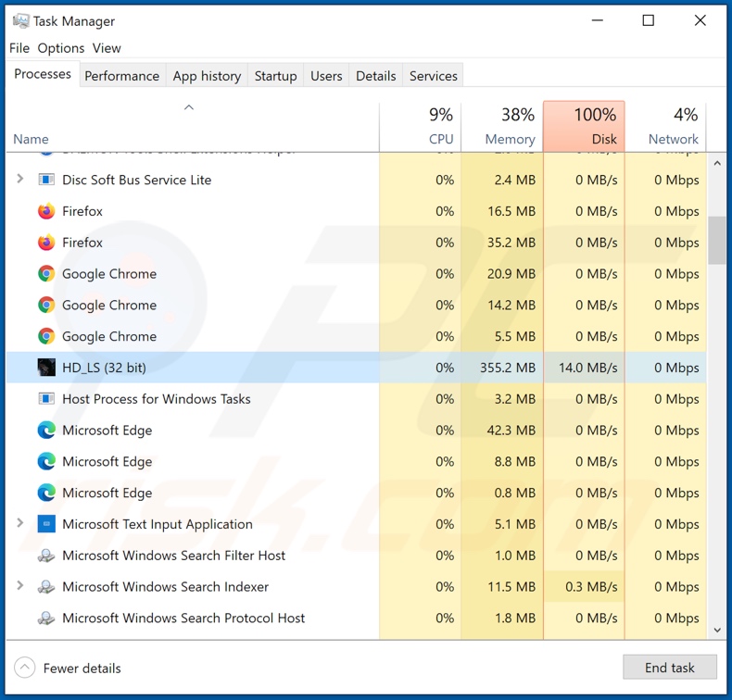Click the sort arrow above the Name column
The height and width of the screenshot is (700, 732).
pyautogui.click(x=189, y=107)
